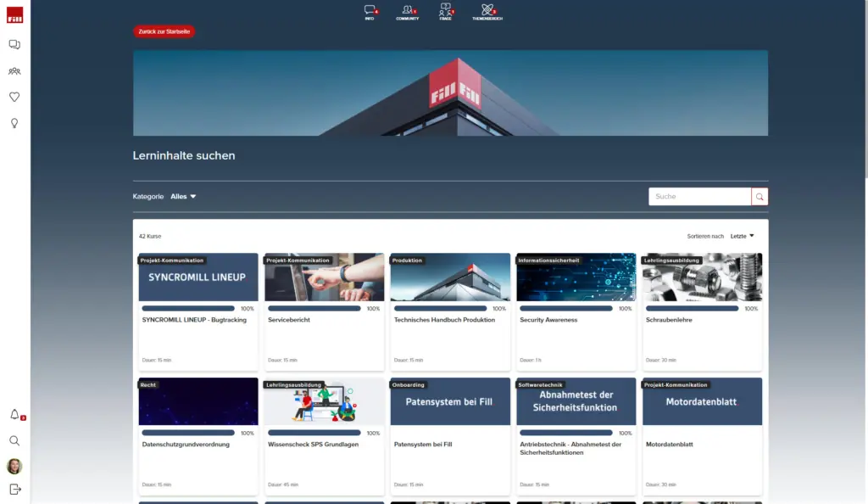Open Abnahmetest der Sicherheitsfunktion thumbnail

pos(576,401)
